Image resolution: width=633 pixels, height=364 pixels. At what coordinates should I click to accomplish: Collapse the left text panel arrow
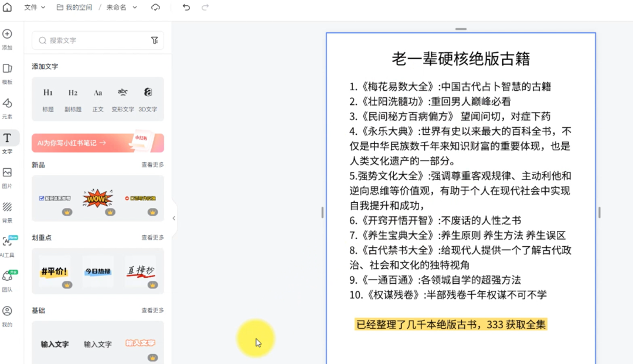tap(174, 218)
